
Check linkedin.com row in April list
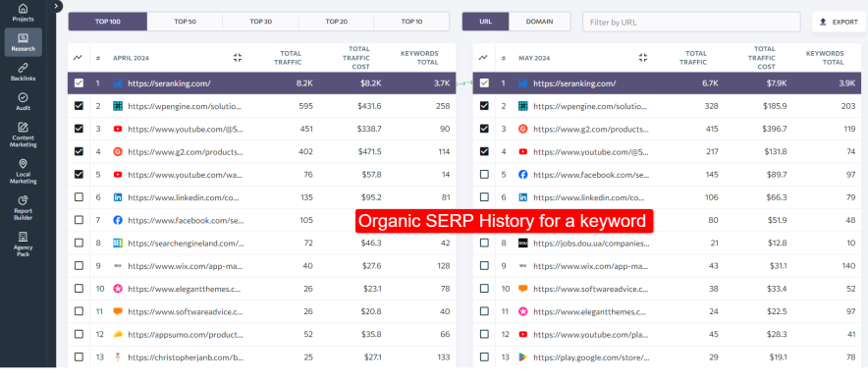click(79, 197)
